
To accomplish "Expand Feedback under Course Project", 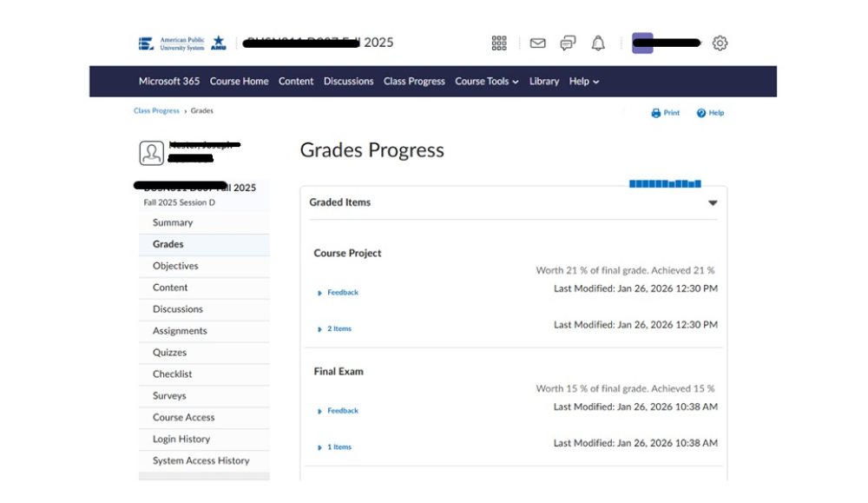I will (339, 293).
